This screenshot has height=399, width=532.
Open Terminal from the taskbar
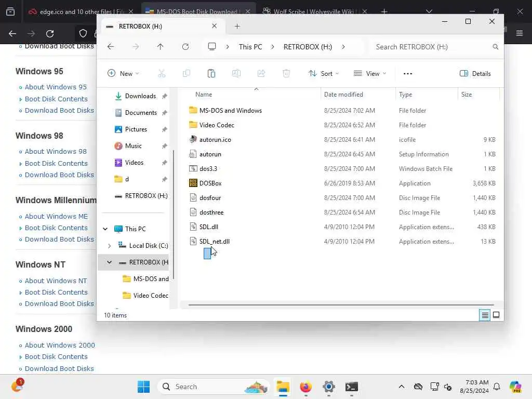(x=352, y=387)
